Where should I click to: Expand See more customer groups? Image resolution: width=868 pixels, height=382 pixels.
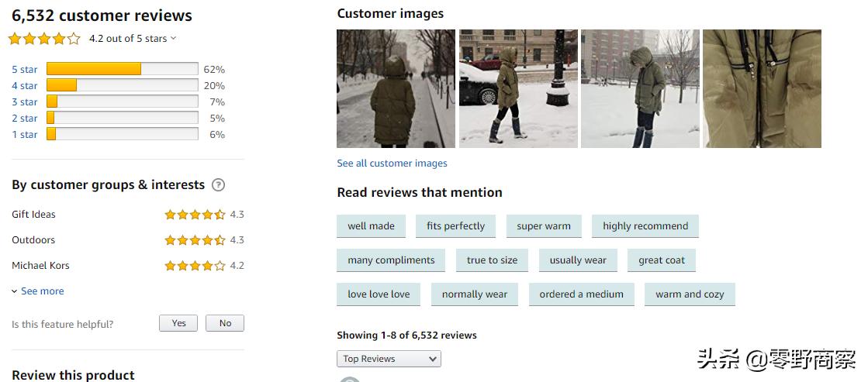38,291
